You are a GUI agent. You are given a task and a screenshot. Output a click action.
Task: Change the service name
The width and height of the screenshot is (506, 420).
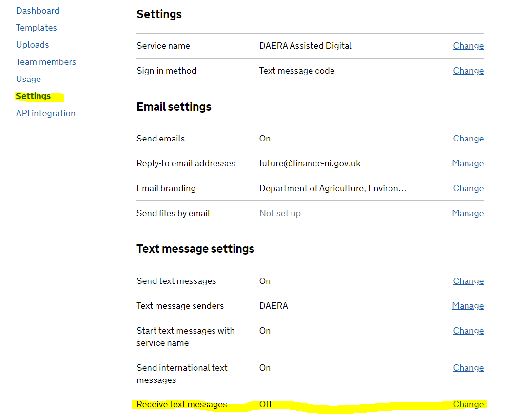pos(468,45)
